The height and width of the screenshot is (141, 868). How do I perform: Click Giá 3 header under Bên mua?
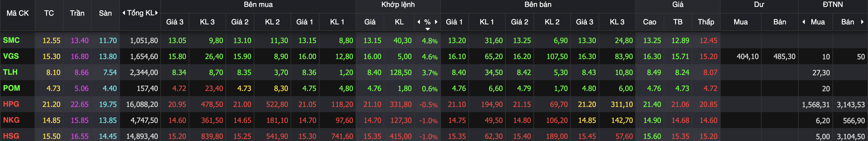tap(175, 22)
